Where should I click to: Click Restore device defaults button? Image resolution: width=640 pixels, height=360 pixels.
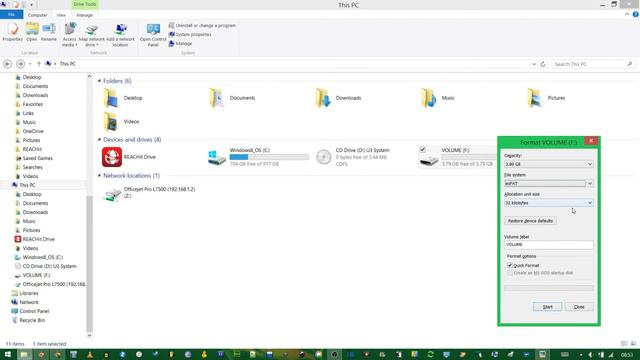tap(530, 221)
